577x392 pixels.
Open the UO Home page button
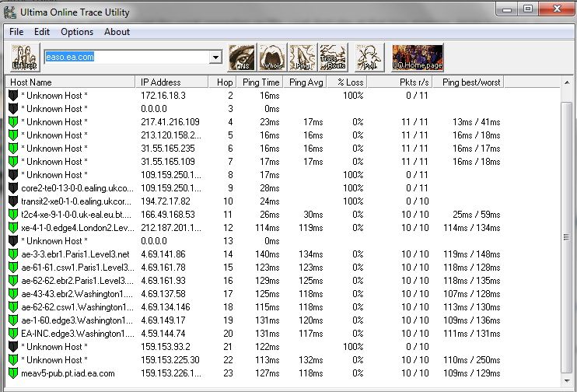pos(418,57)
